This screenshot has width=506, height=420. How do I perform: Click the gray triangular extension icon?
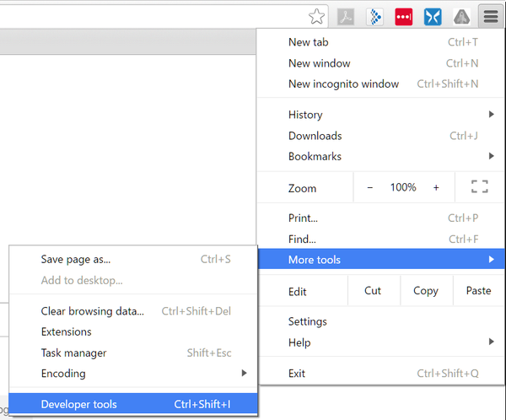coord(460,16)
